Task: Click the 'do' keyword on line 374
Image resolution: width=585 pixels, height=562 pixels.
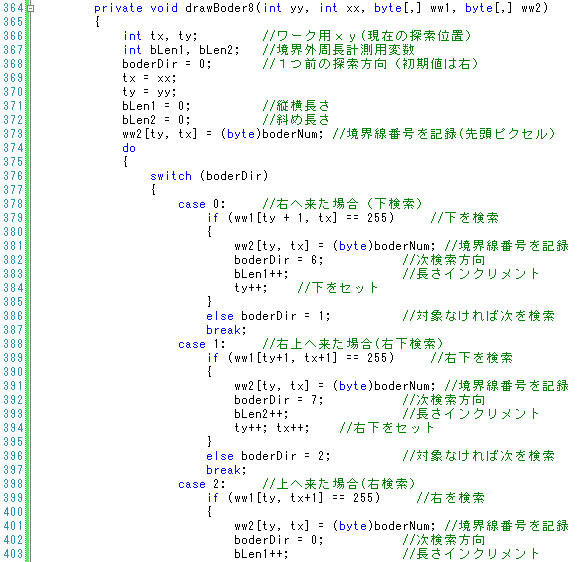Action: pos(129,148)
